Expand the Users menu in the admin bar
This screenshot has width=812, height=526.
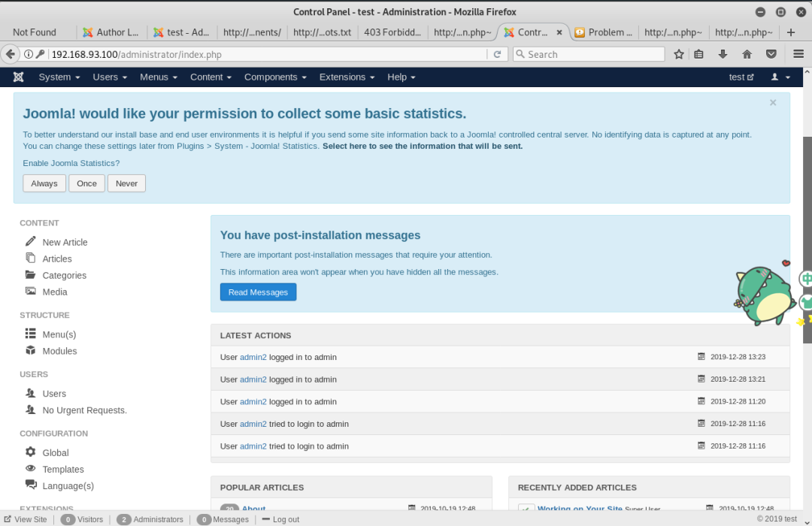(x=110, y=77)
